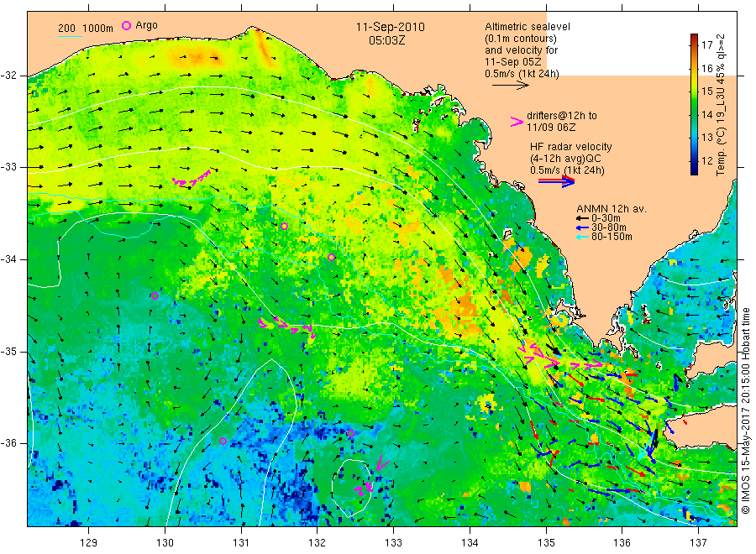Click the IMOS copyright timestamp text
Image resolution: width=756 pixels, height=554 pixels.
(745, 411)
